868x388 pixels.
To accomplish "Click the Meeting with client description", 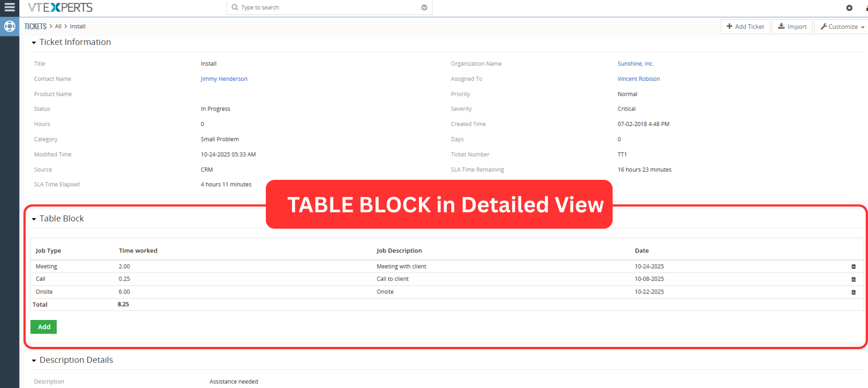I will point(402,267).
